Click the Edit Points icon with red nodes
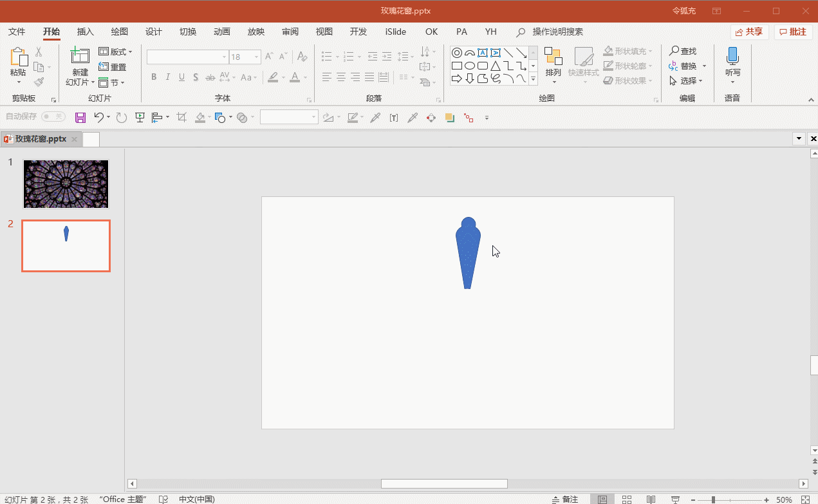Image resolution: width=818 pixels, height=504 pixels. [x=469, y=118]
